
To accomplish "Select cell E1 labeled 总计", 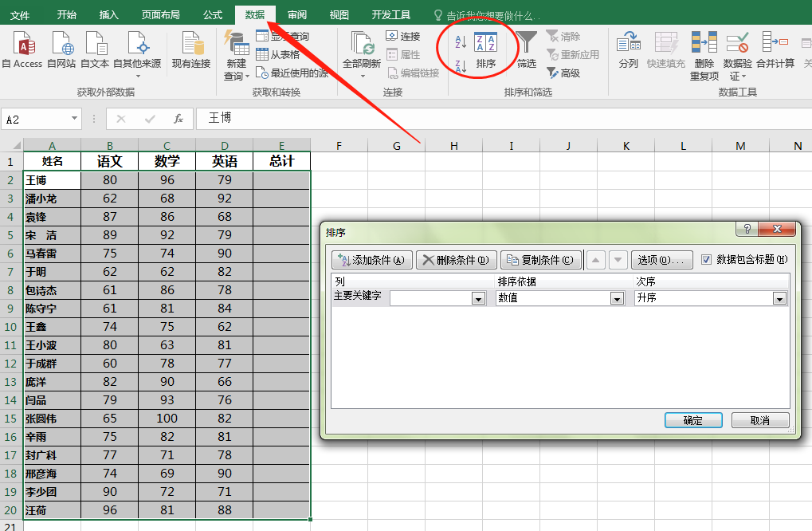I will (x=281, y=162).
